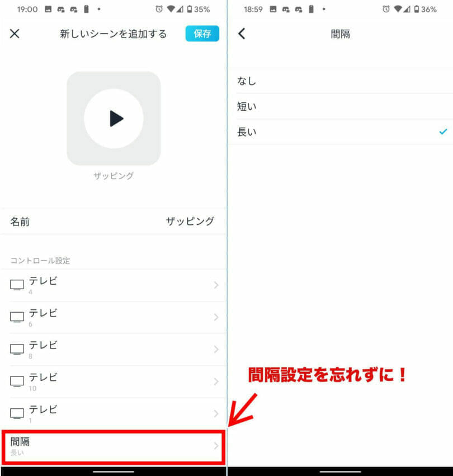Click TV icon of channel 1 entry
The image size is (453, 476).
(x=17, y=413)
